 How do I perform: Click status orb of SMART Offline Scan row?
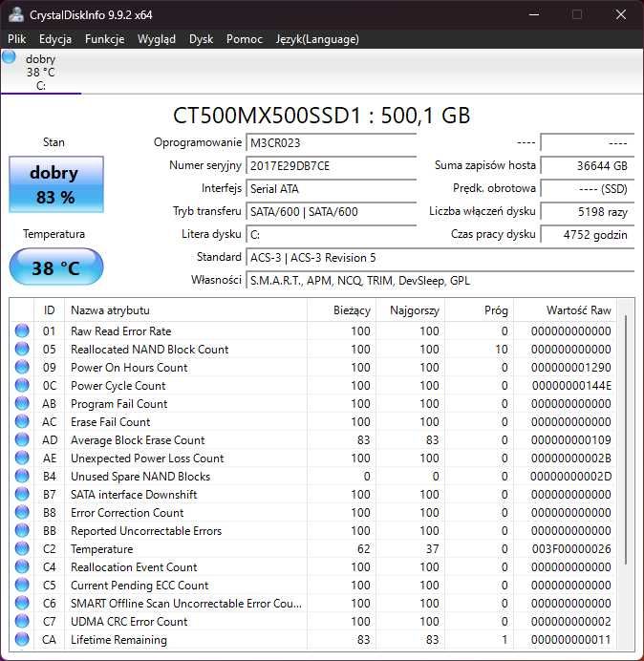[22, 603]
